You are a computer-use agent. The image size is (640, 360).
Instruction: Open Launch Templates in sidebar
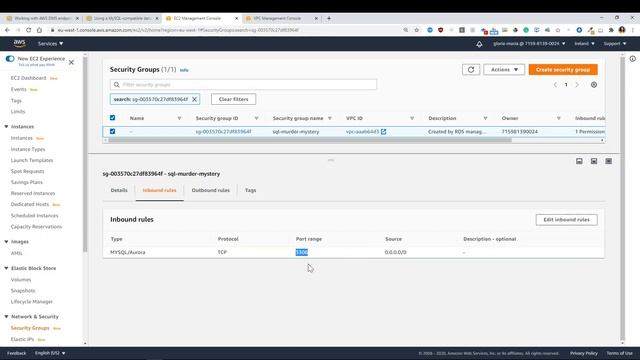tap(32, 160)
